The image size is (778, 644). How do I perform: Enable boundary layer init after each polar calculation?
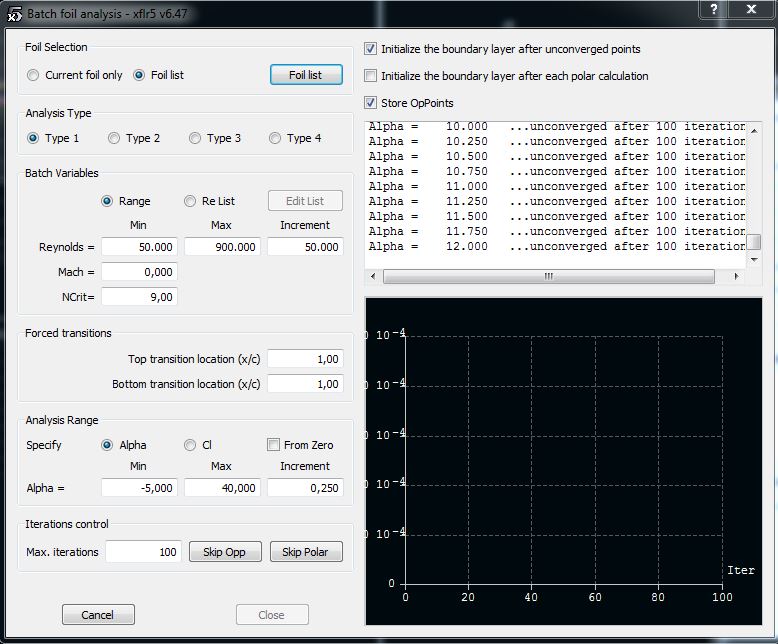(x=371, y=76)
